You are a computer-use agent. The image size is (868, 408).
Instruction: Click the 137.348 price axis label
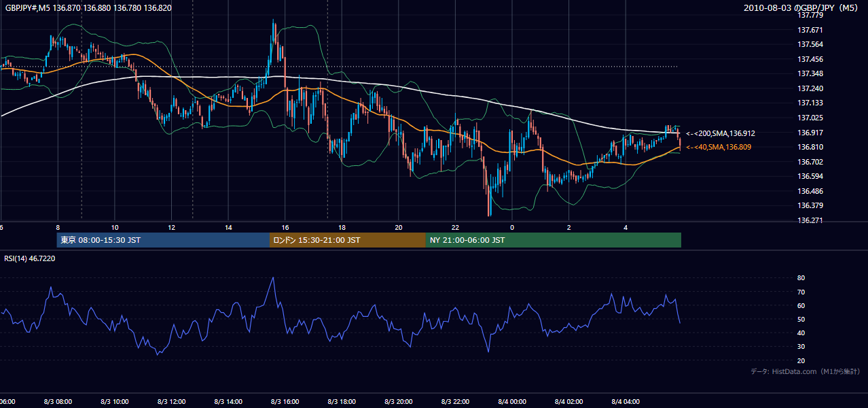click(810, 73)
